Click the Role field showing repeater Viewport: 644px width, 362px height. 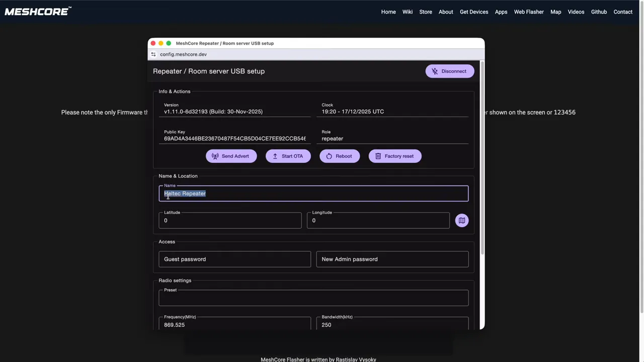392,136
